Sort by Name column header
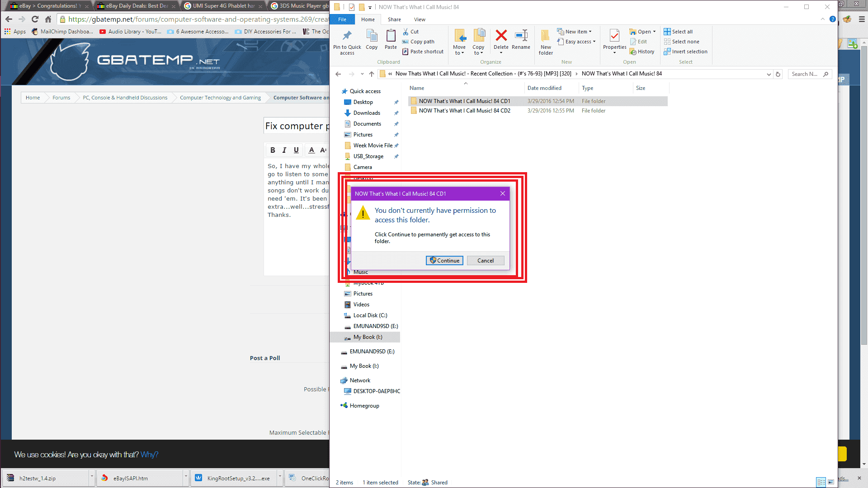This screenshot has width=868, height=488. pos(466,88)
